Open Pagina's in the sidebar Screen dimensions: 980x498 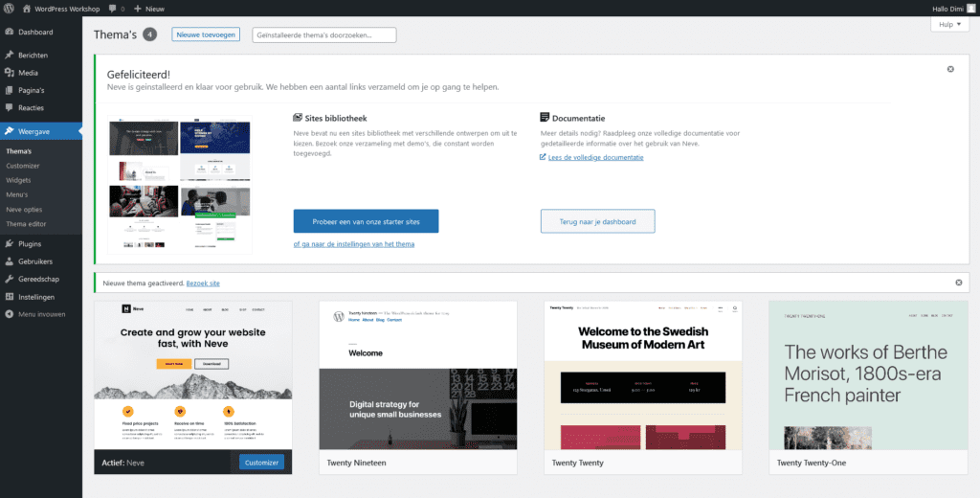[40, 90]
